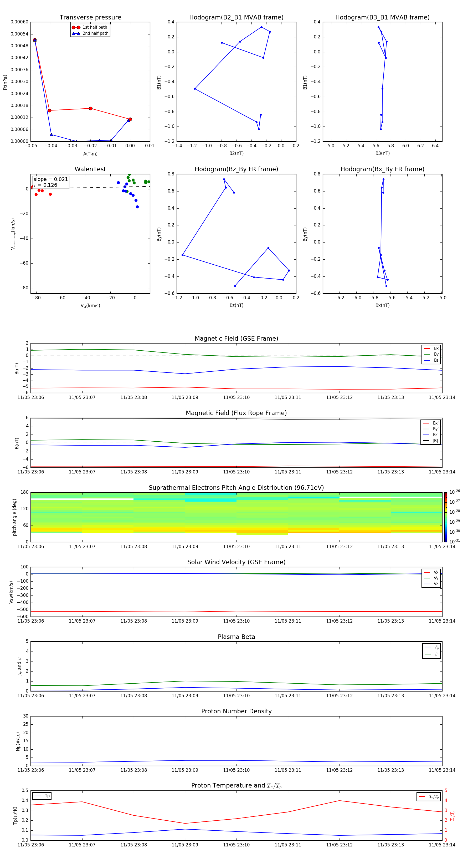Click the 'Vsw(km/s)' axis label
The width and height of the screenshot is (473, 868).
11,592
